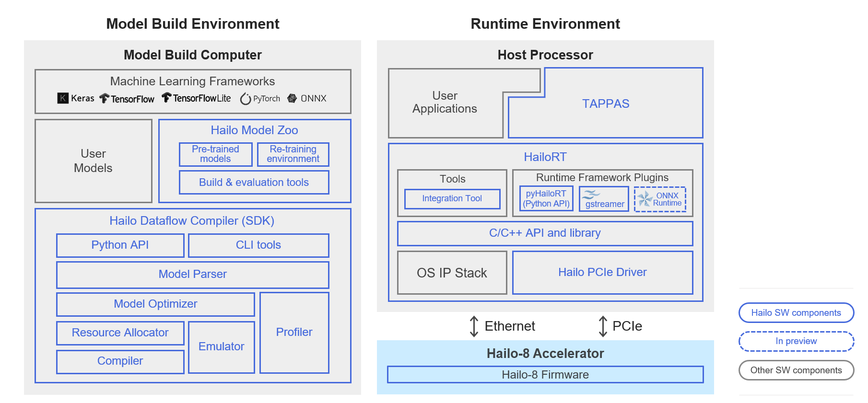
Task: Click the Host Processor heading
Action: (545, 55)
